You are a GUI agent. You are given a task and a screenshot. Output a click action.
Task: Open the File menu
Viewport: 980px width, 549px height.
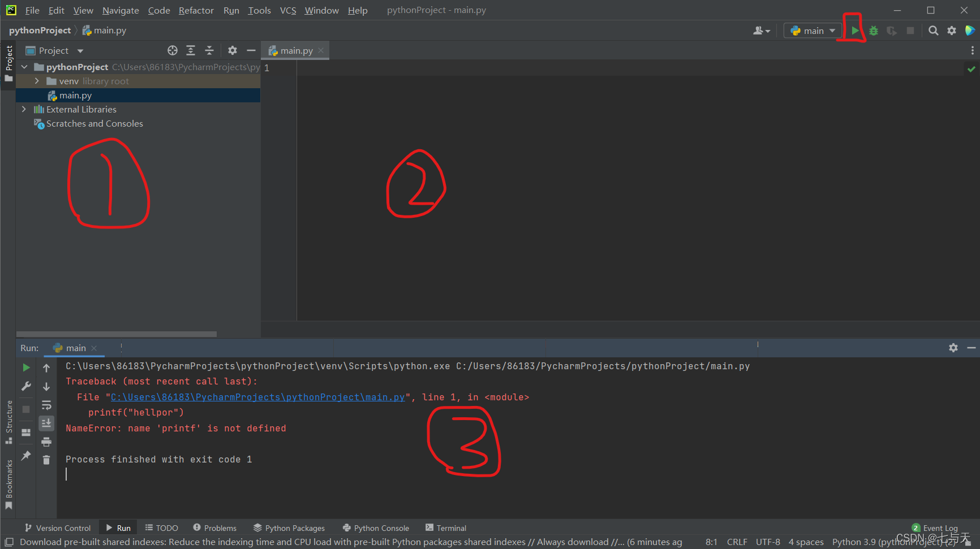[x=32, y=10]
